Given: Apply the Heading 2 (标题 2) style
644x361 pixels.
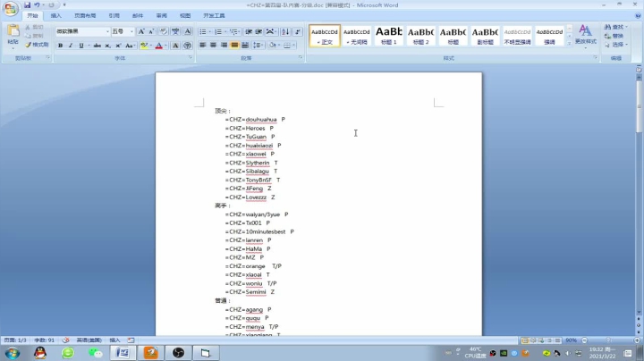Looking at the screenshot, I should [420, 35].
